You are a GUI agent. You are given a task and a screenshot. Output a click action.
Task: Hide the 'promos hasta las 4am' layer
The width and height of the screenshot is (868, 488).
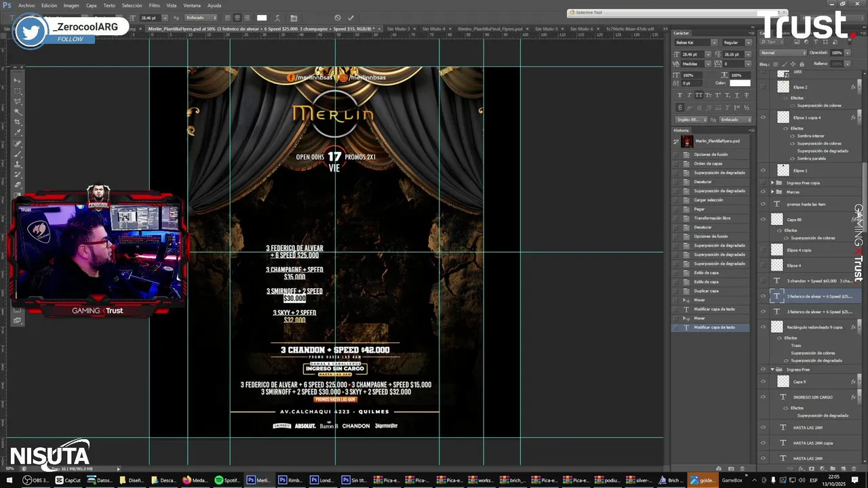(763, 203)
